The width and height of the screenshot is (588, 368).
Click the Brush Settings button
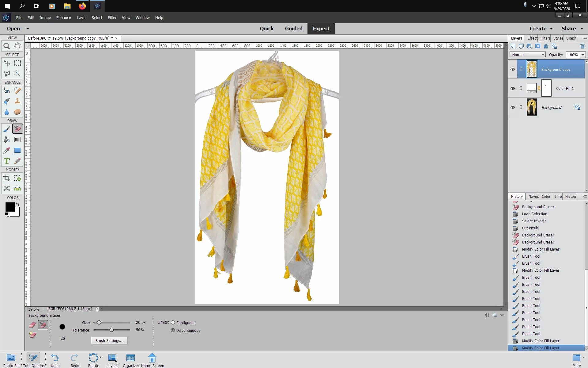click(109, 340)
